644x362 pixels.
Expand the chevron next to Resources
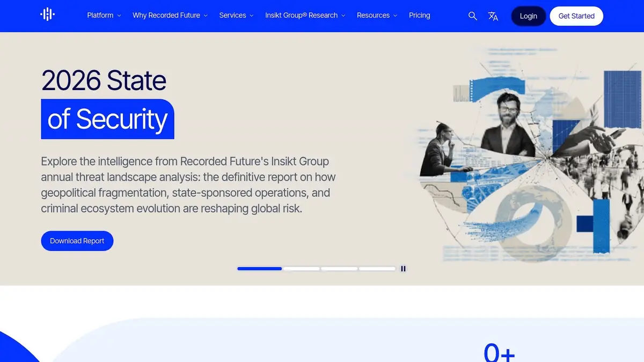click(396, 16)
